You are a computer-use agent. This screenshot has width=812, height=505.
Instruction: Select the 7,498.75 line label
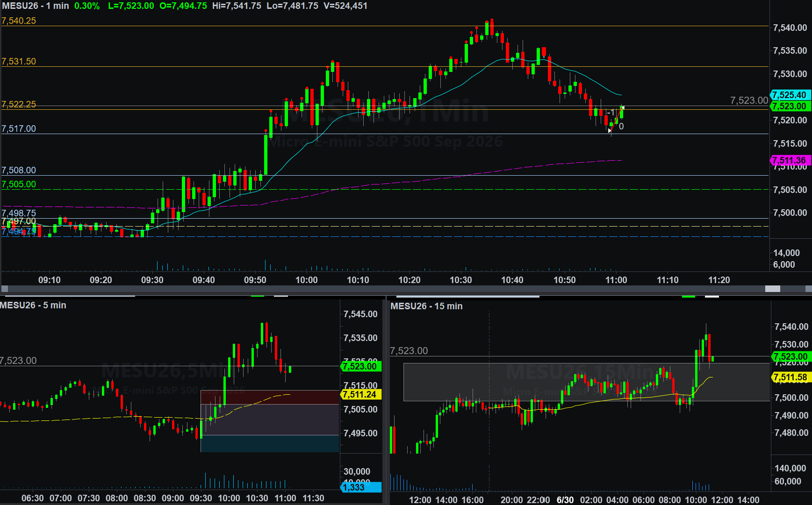click(x=19, y=213)
